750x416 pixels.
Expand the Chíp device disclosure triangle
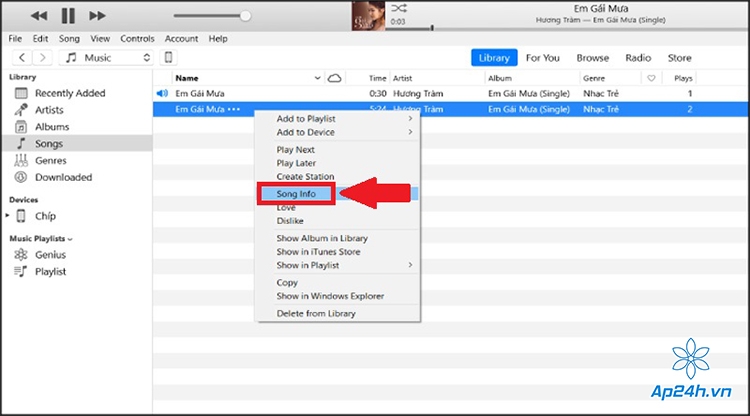click(x=7, y=216)
